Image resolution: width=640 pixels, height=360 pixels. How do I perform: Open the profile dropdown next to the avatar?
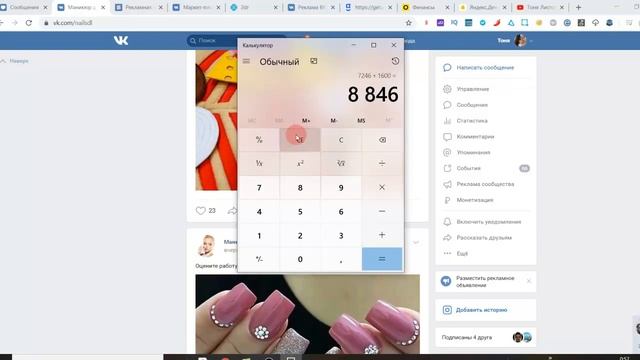(531, 41)
